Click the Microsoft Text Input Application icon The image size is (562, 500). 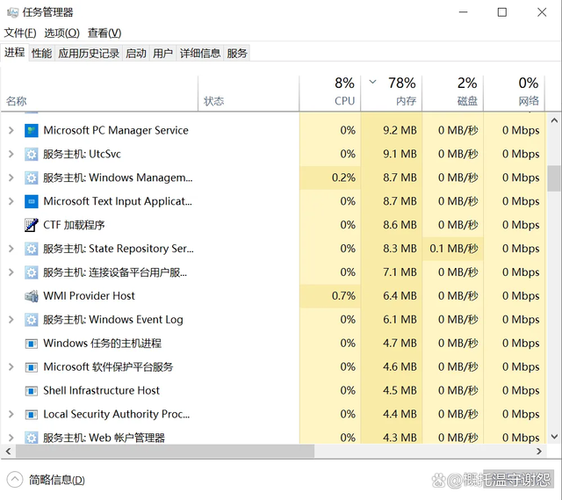31,201
